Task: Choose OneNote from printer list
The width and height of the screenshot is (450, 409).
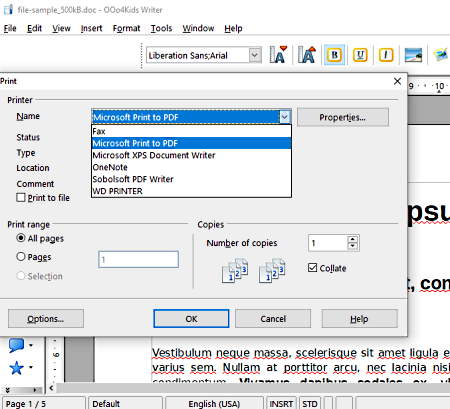Action: [x=191, y=167]
